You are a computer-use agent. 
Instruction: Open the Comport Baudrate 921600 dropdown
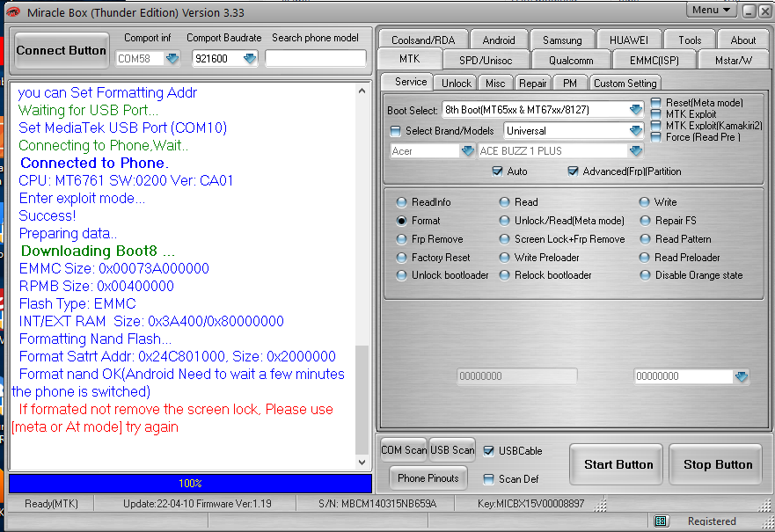(x=250, y=59)
